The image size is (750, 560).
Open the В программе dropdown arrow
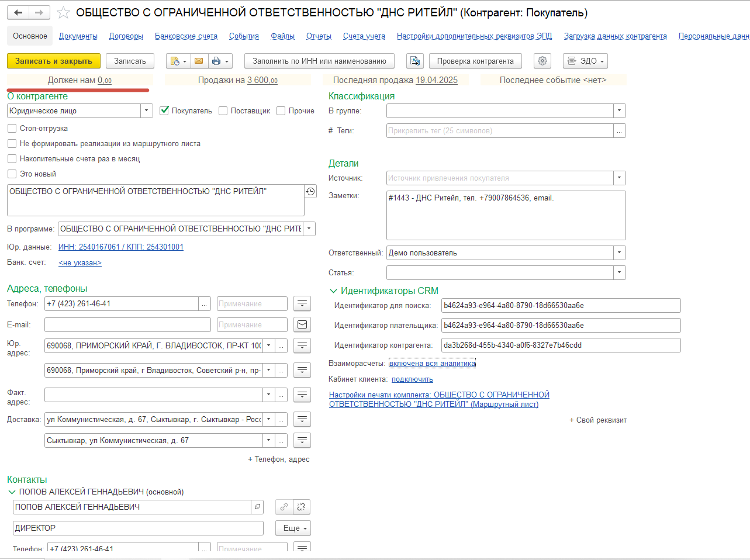coord(309,229)
